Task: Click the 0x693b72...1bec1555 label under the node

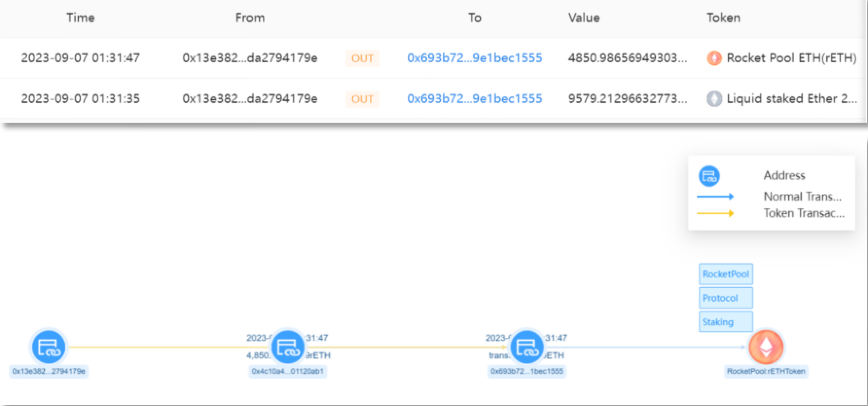Action: (x=526, y=371)
